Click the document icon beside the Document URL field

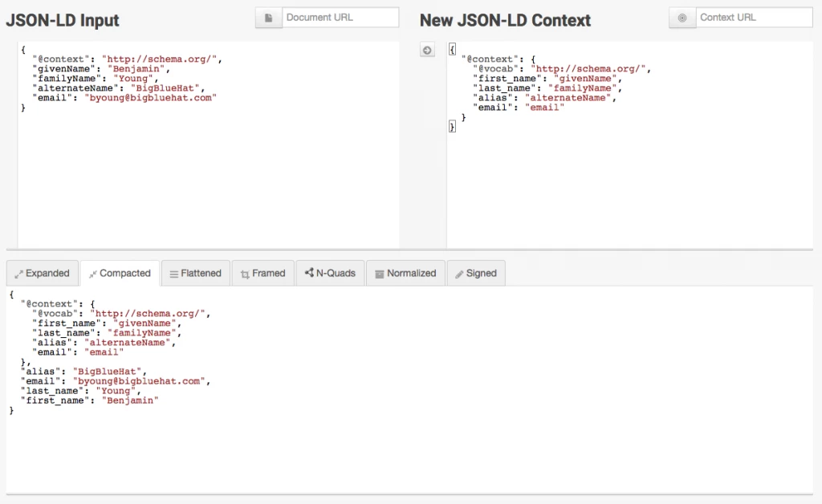pos(268,17)
